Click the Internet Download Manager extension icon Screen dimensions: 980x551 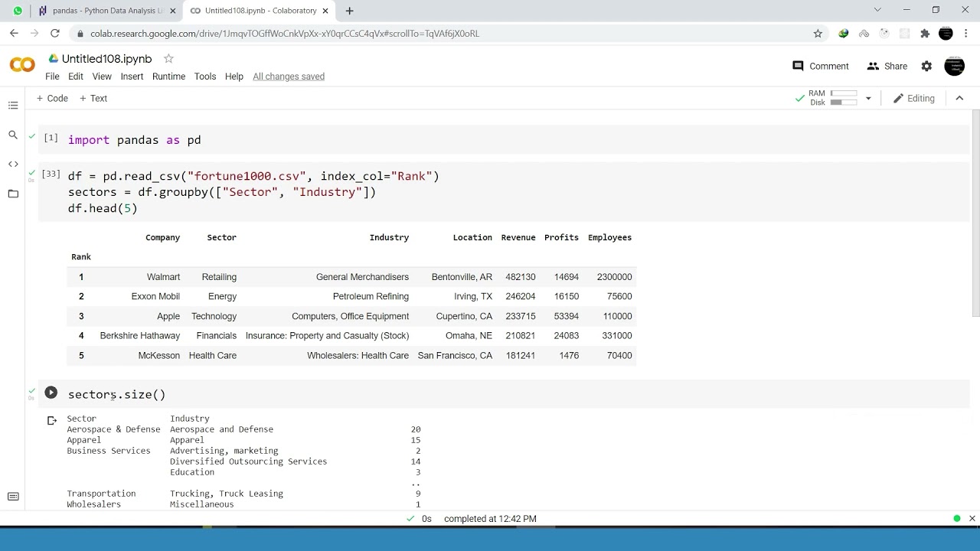844,34
